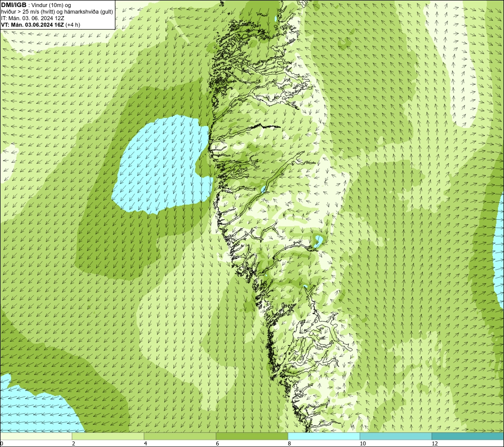Pick the light cyan 8–10 m/s swatch

(324, 436)
